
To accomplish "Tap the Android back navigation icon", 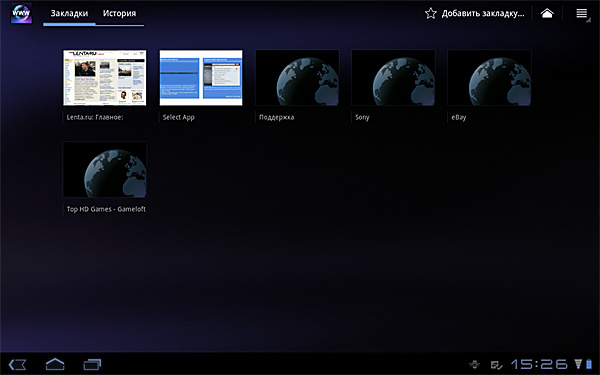I will (x=17, y=364).
